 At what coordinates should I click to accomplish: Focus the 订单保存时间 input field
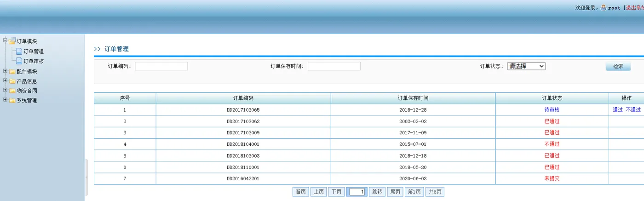coord(334,66)
